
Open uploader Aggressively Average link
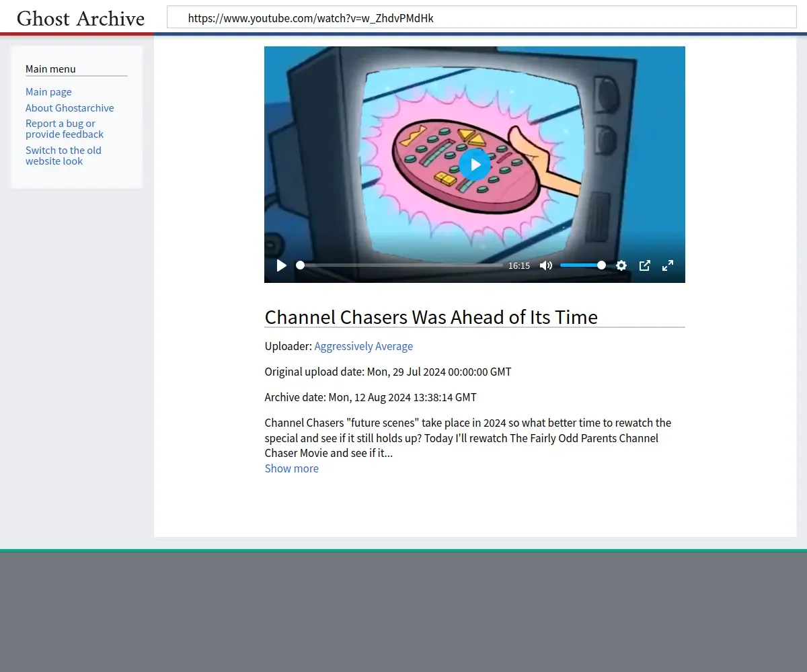click(364, 346)
